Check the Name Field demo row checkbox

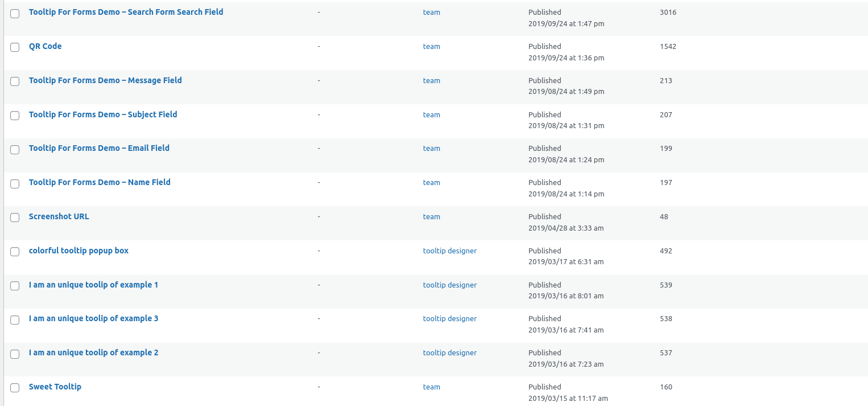coord(15,183)
